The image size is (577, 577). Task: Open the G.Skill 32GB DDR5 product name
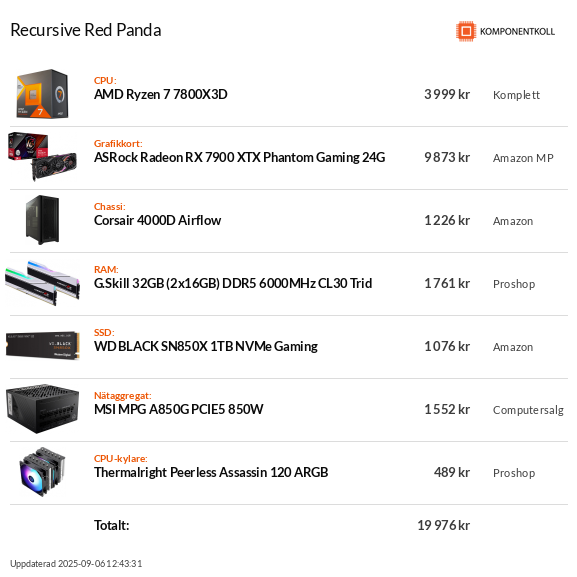click(233, 283)
